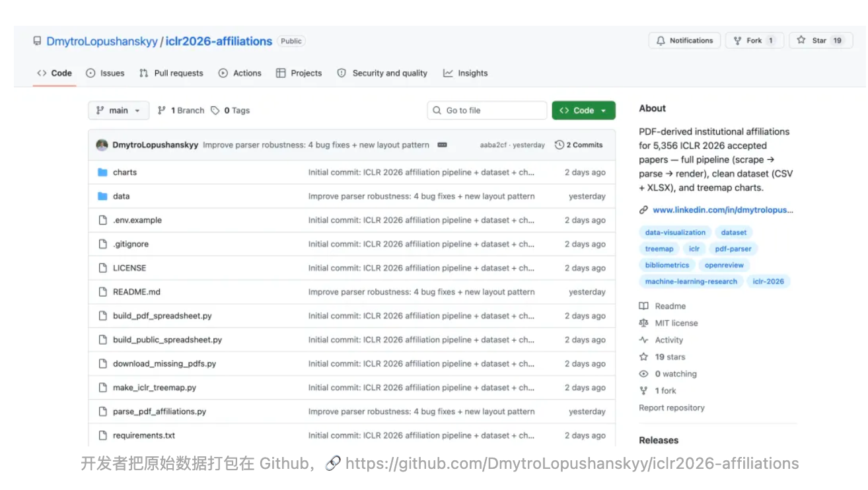Open the Issues tab
This screenshot has width=868, height=490.
[105, 73]
